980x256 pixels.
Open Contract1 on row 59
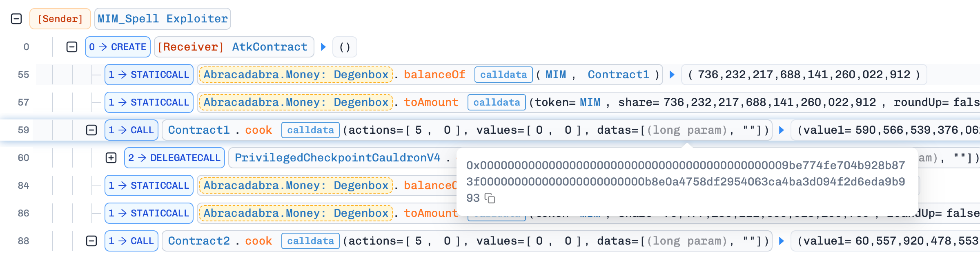pyautogui.click(x=199, y=130)
